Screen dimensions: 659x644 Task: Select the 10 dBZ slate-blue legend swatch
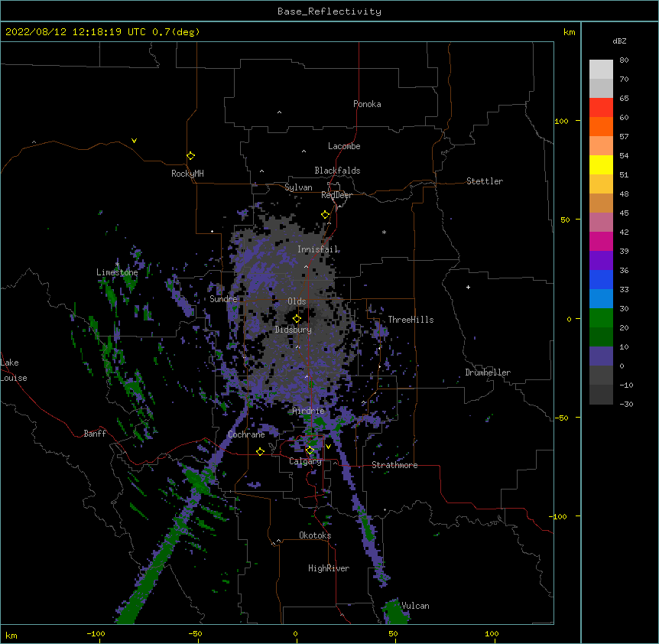pyautogui.click(x=601, y=356)
